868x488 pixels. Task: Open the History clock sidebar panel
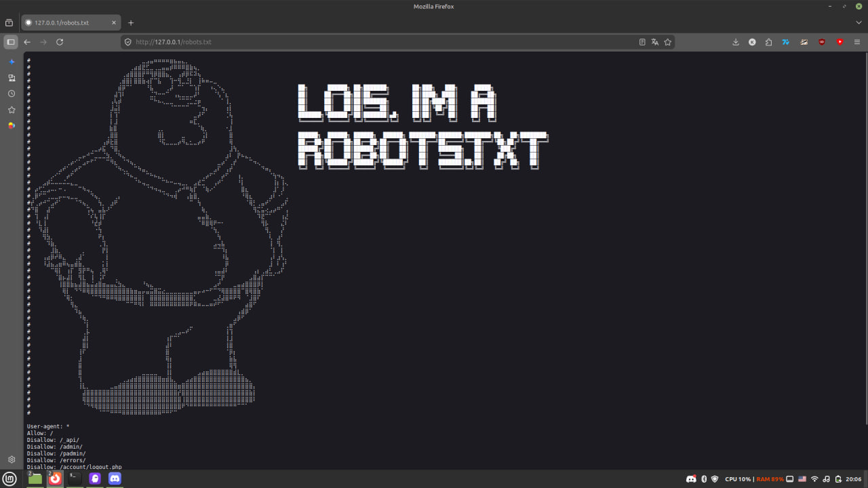[12, 94]
